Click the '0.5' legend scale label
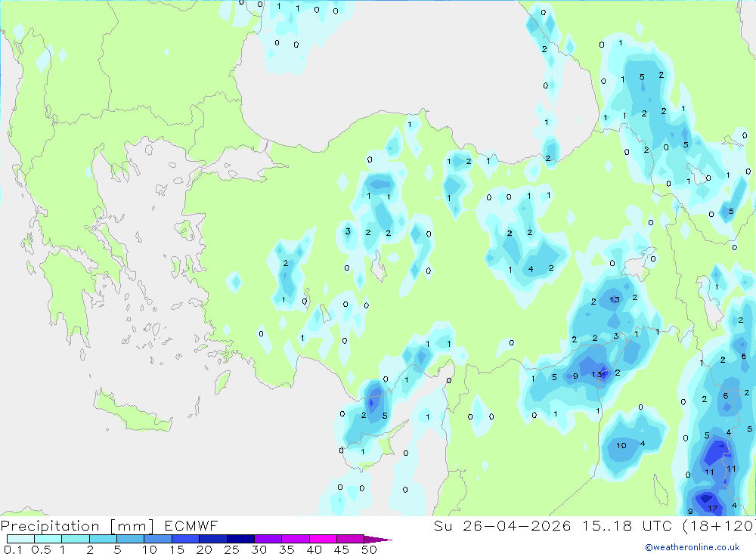This screenshot has width=756, height=554. coord(41,549)
